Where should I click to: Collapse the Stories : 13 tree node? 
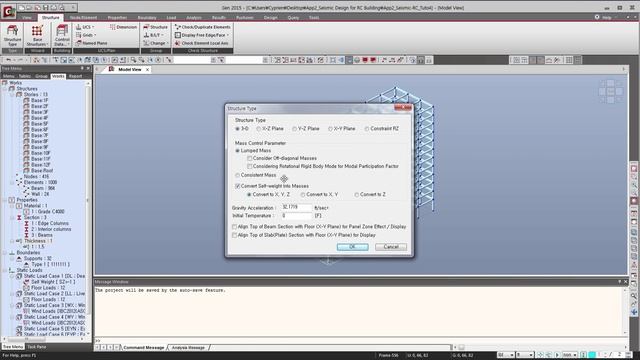[x=12, y=95]
